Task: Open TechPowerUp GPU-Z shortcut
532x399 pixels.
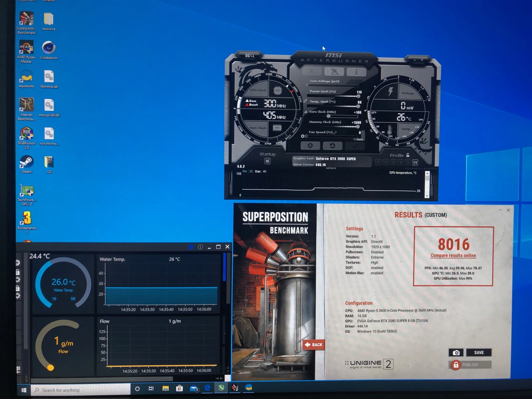Action: (x=27, y=195)
